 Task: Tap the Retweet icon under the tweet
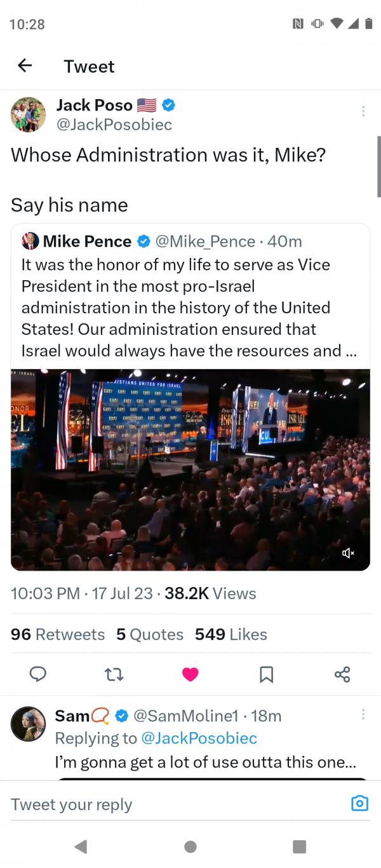coord(114,674)
